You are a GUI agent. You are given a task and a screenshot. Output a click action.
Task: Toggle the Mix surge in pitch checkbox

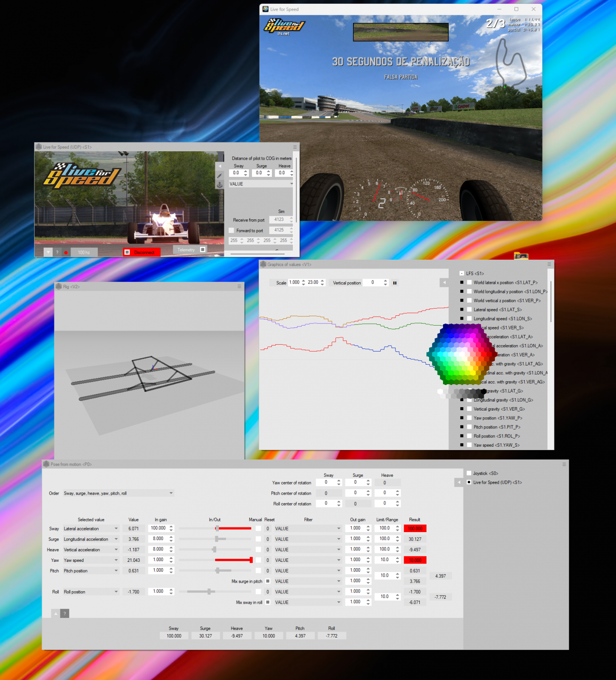point(268,581)
